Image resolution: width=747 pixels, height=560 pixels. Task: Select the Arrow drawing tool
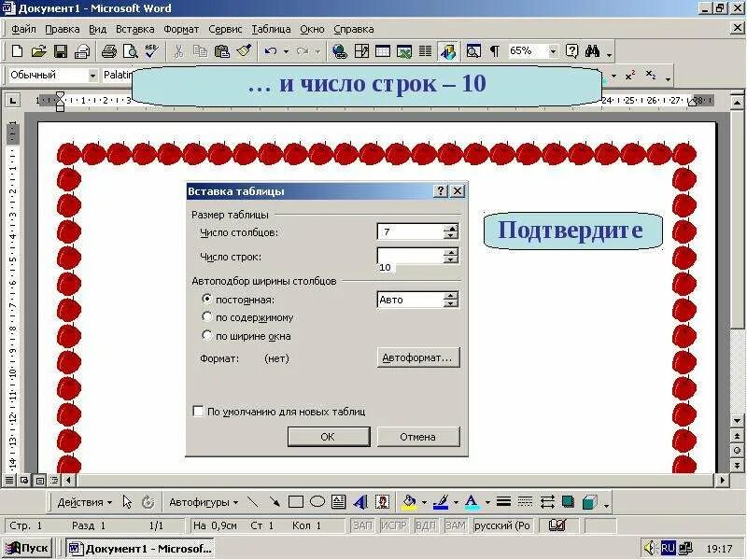tap(275, 502)
